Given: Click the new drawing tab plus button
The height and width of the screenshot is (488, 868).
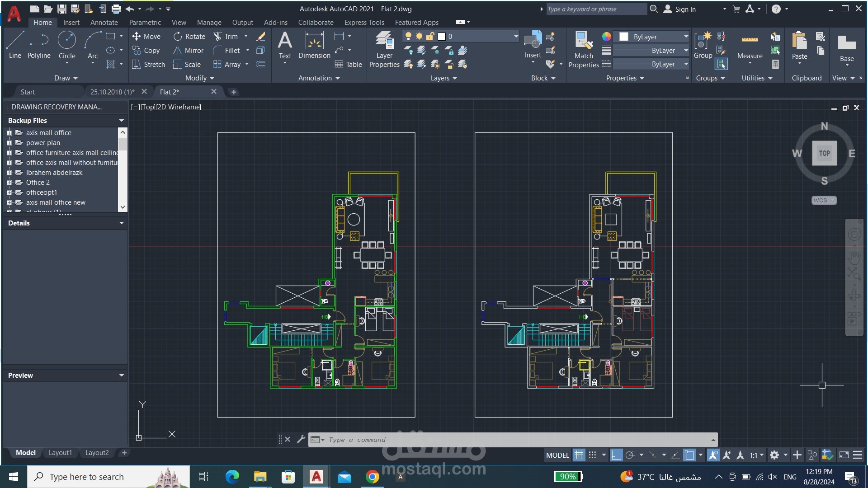Looking at the screenshot, I should click(x=233, y=92).
